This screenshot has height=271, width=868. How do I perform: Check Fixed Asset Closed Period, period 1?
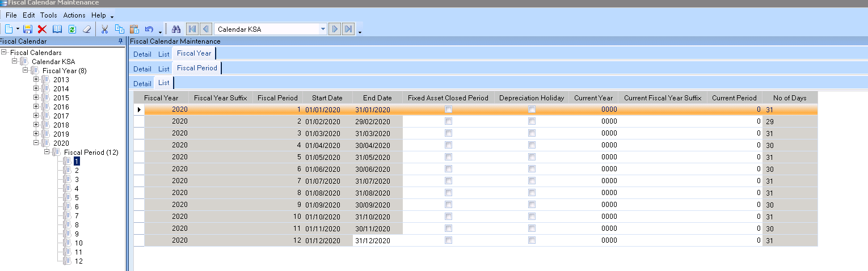(449, 109)
